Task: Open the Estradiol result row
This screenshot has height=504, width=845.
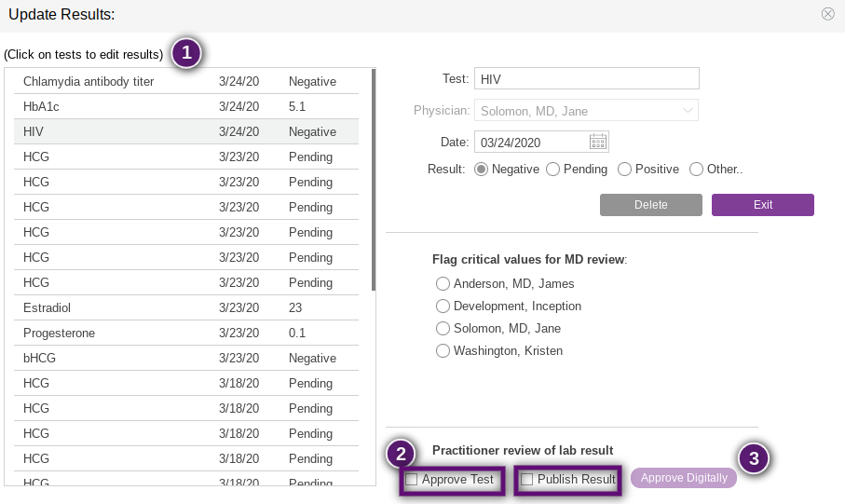Action: pos(47,307)
